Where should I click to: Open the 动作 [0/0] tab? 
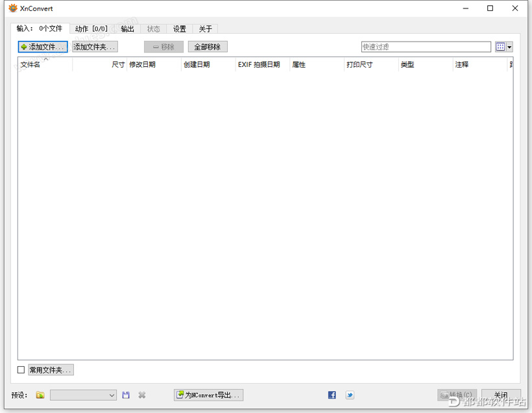[x=91, y=29]
